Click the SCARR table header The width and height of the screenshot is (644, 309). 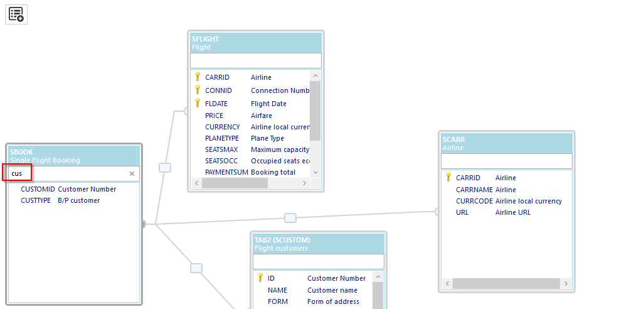pos(506,143)
